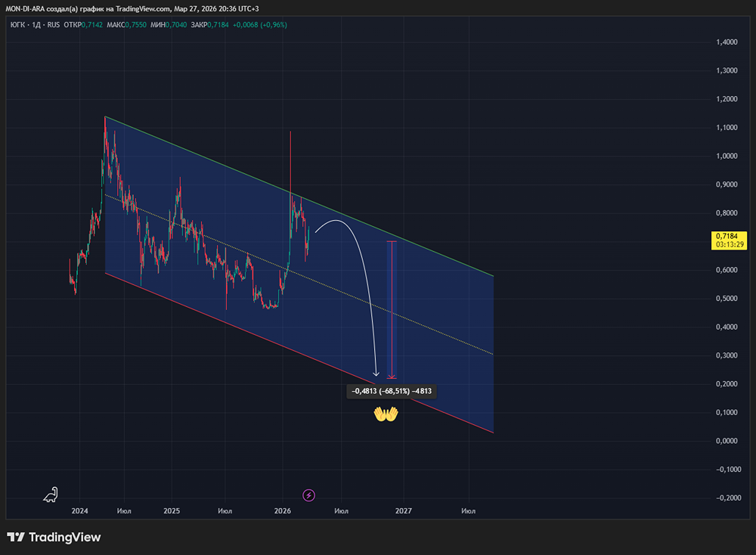Click the 1,1000 price axis label

coord(727,127)
